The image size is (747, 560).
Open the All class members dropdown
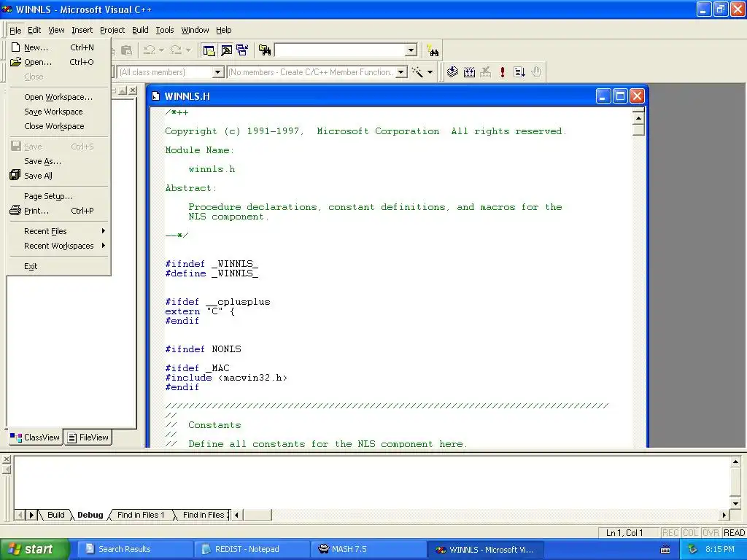coord(218,72)
